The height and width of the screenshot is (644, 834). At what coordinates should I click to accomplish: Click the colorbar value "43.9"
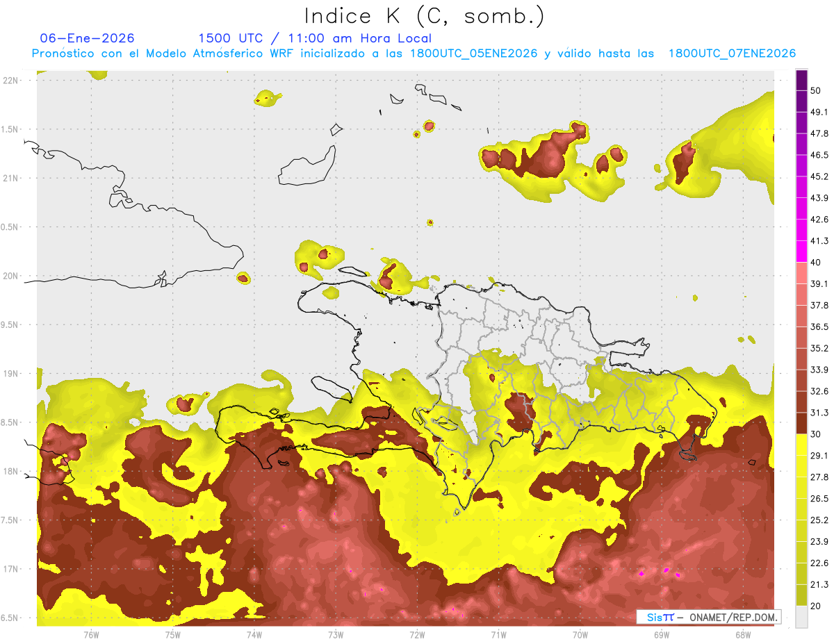tap(819, 198)
